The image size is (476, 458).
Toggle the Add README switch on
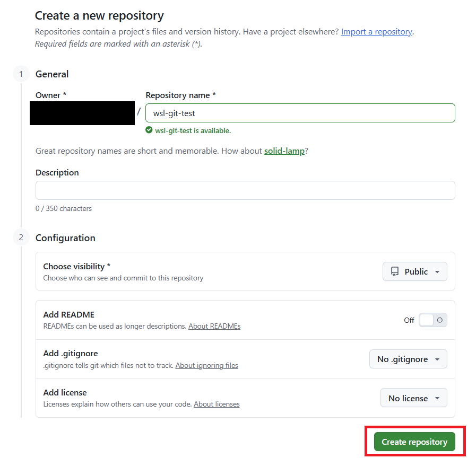[x=433, y=320]
